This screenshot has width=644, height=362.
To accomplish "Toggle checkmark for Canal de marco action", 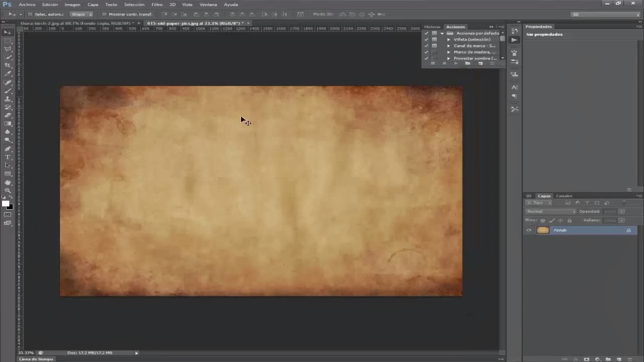I will 426,46.
